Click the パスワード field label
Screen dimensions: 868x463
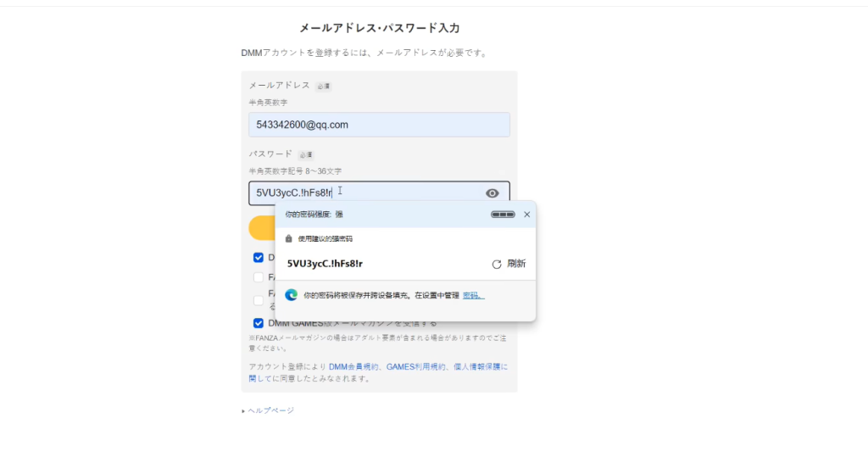click(270, 154)
